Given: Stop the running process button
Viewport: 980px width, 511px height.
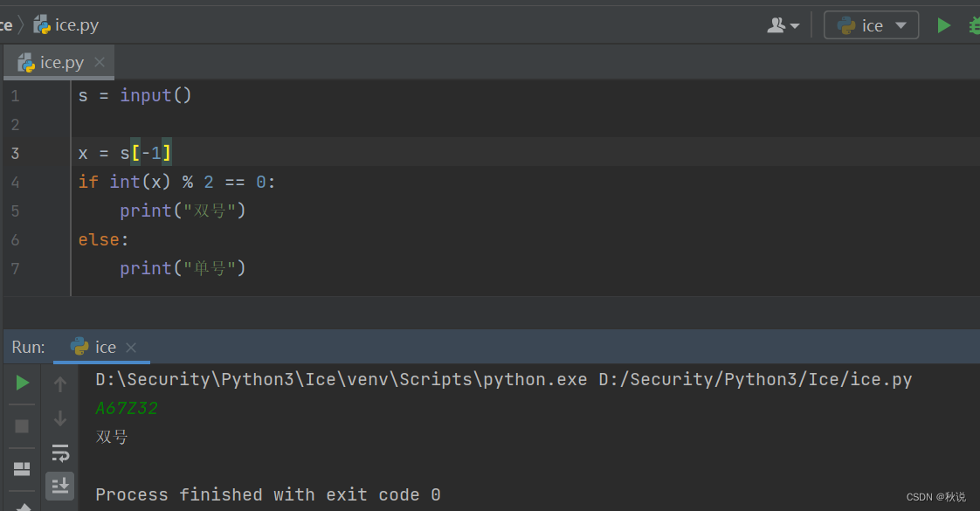Looking at the screenshot, I should (22, 426).
